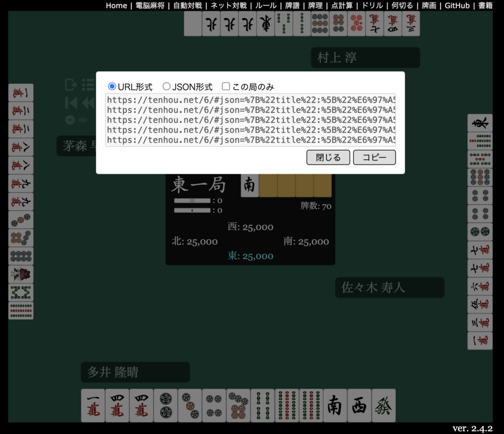Click the 9-pin tile in 村上 淳's hand
504x434 pixels.
tap(320, 24)
